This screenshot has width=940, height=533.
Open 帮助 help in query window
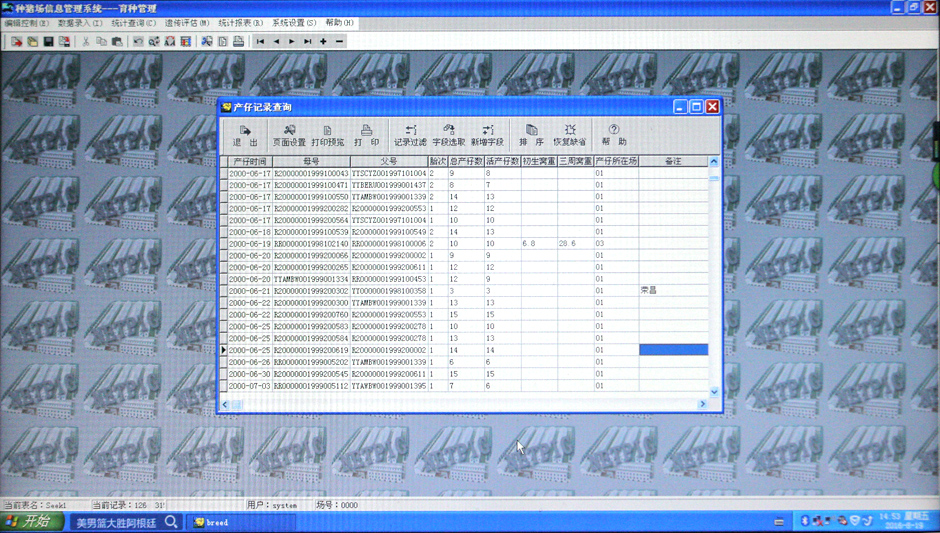(614, 135)
